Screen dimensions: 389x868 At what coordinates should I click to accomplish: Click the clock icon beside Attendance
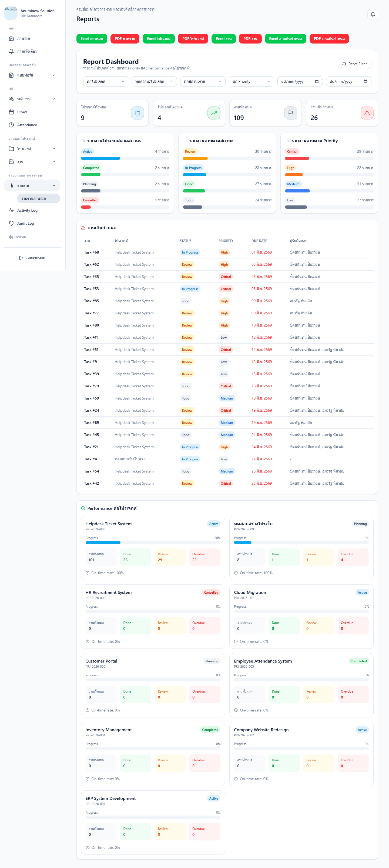click(11, 125)
